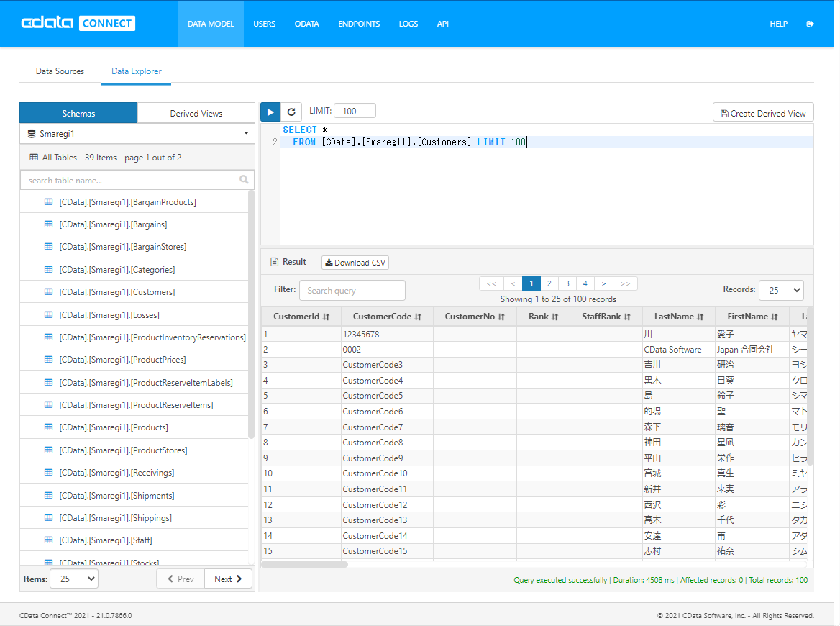Open [CData].[Smaregi1].[Shippings] table
This screenshot has height=626, width=840.
[x=116, y=518]
